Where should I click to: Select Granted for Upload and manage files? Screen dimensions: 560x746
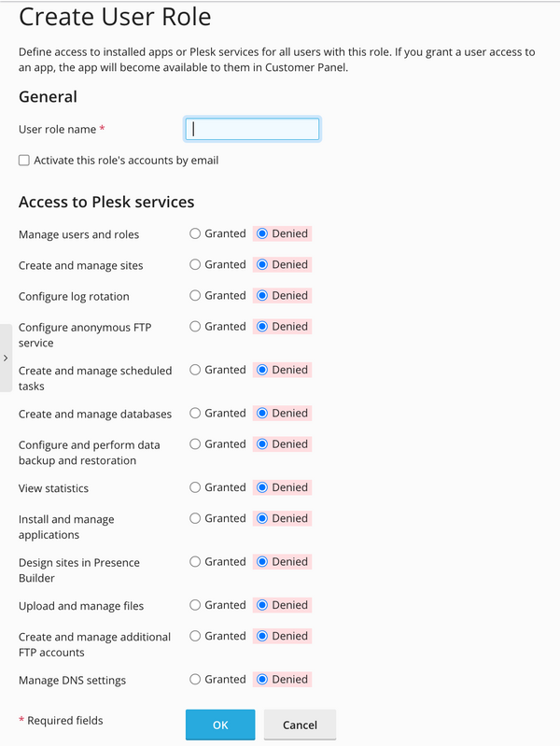pos(195,605)
